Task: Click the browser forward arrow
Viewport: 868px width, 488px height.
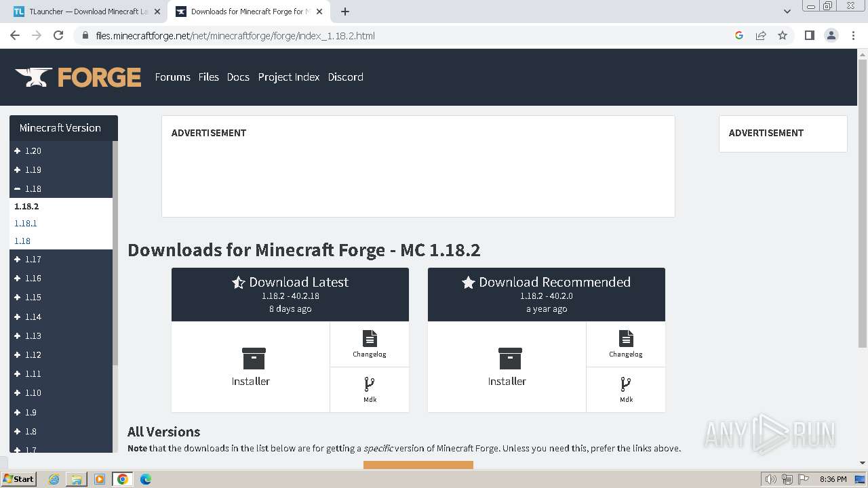Action: coord(37,35)
